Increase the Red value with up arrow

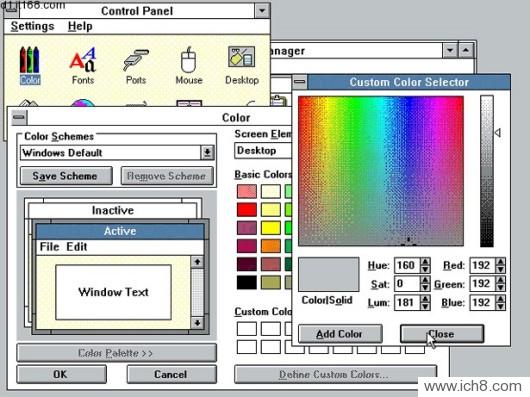(501, 262)
